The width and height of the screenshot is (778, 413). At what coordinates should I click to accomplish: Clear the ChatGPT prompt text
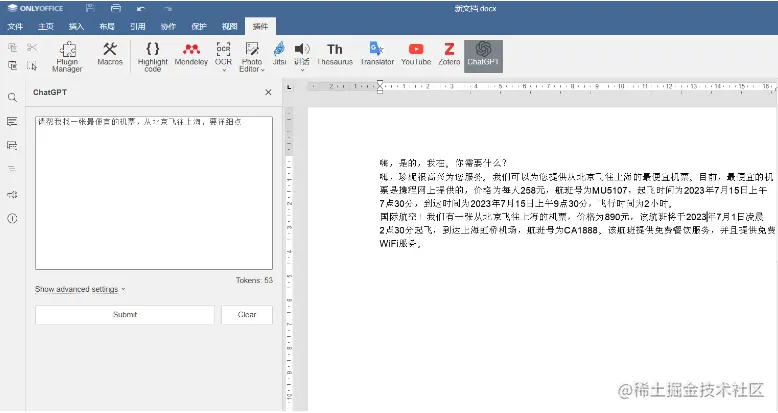click(x=247, y=314)
